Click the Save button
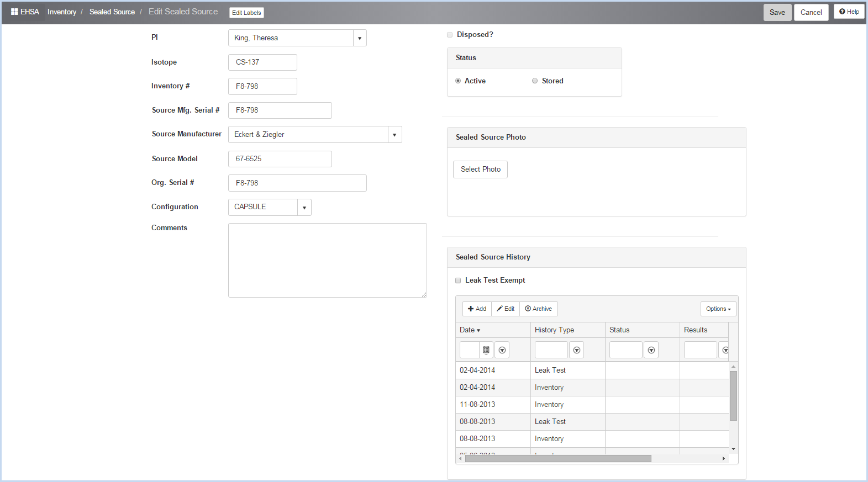Viewport: 868px width, 482px height. click(777, 12)
